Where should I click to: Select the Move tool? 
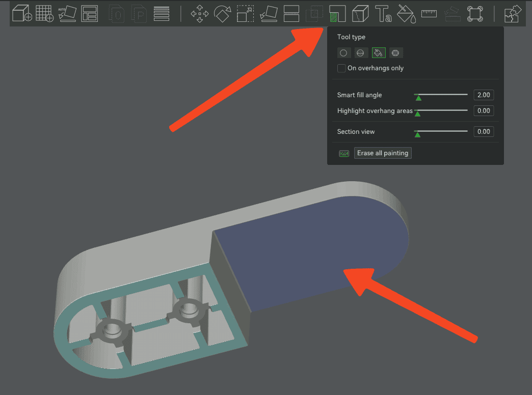[x=199, y=14]
